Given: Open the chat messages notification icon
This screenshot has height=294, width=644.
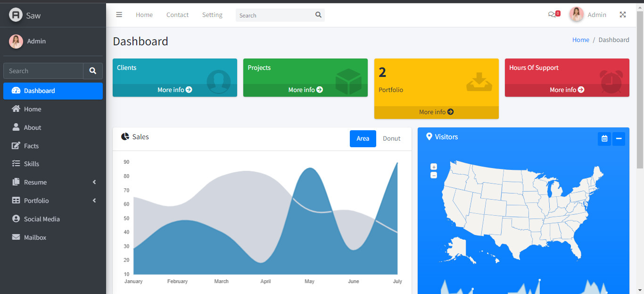Looking at the screenshot, I should click(x=552, y=15).
